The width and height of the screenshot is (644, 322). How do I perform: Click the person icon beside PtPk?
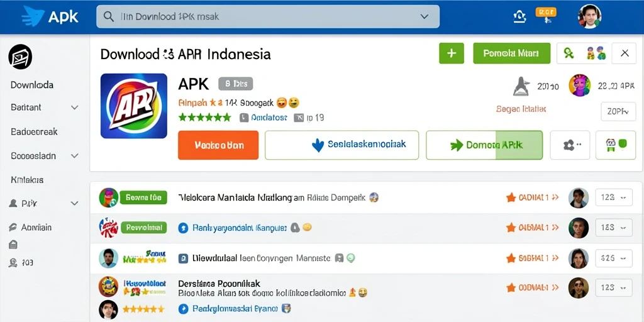[x=13, y=203]
